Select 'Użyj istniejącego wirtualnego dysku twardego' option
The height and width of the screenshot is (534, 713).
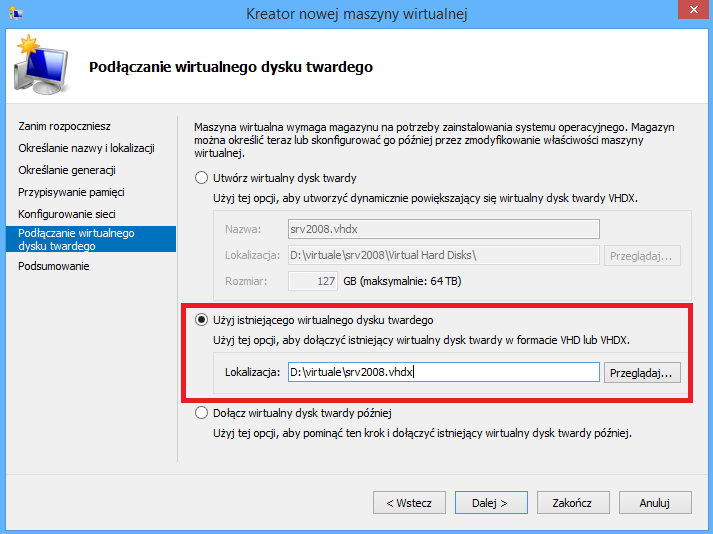(201, 320)
